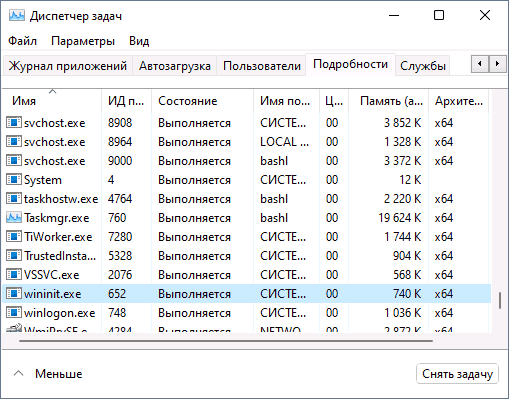
Task: Click the svchost.exe icon for PID 9000
Action: point(14,161)
